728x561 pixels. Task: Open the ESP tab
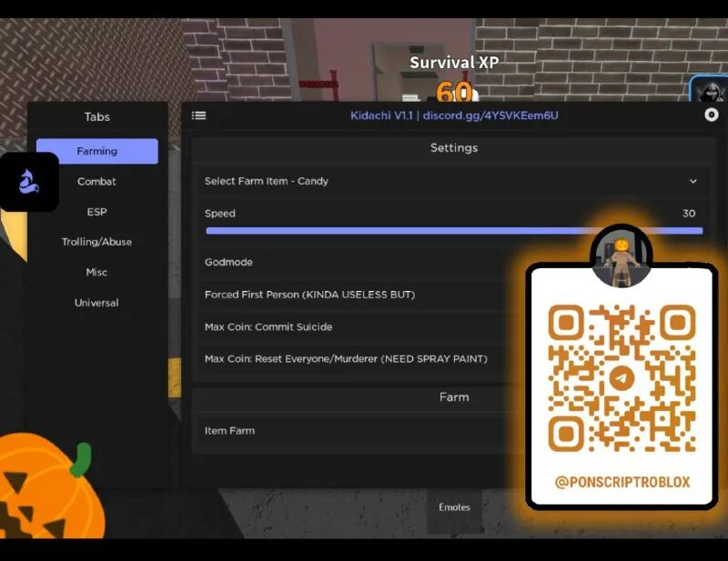pos(96,211)
